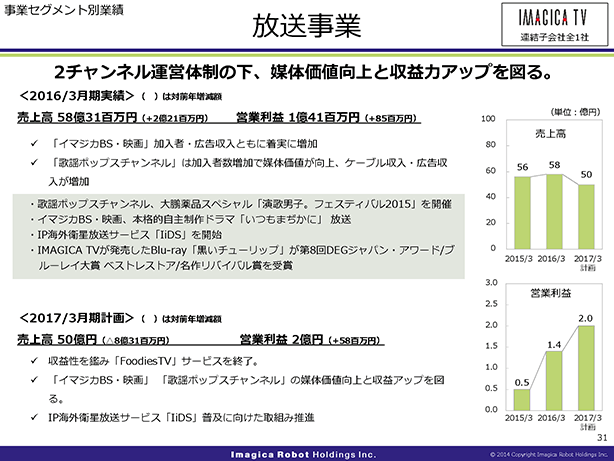Click the slide title 放送事業

[307, 26]
